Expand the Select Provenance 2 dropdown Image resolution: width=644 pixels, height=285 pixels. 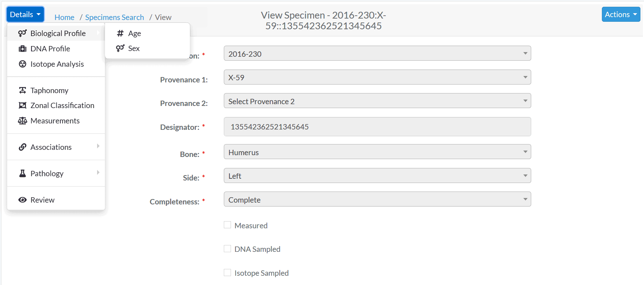tap(377, 101)
